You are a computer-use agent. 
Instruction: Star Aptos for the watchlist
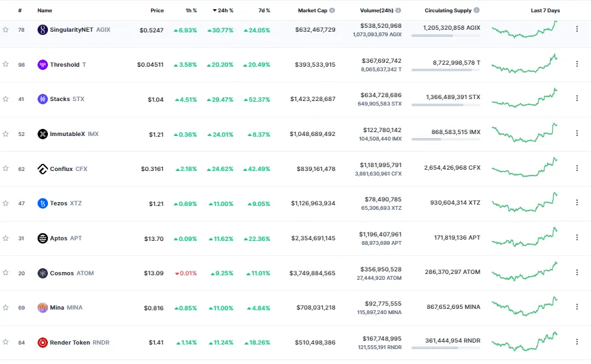click(6, 238)
